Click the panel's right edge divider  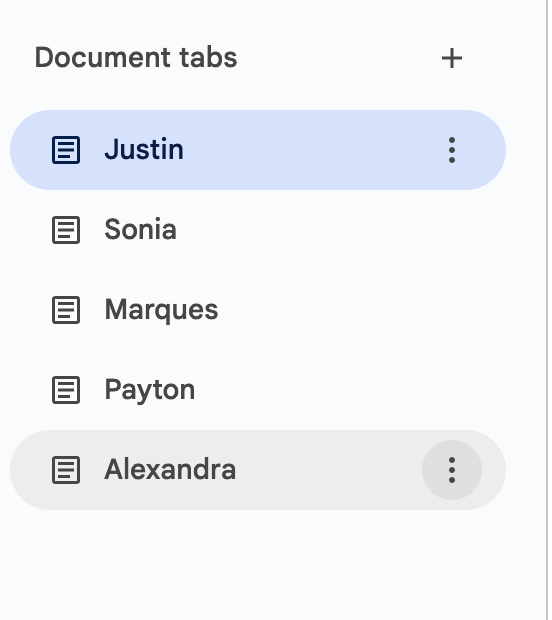point(548,310)
